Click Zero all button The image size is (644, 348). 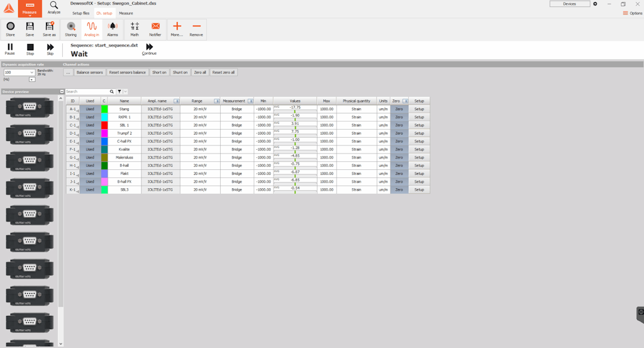coord(200,72)
